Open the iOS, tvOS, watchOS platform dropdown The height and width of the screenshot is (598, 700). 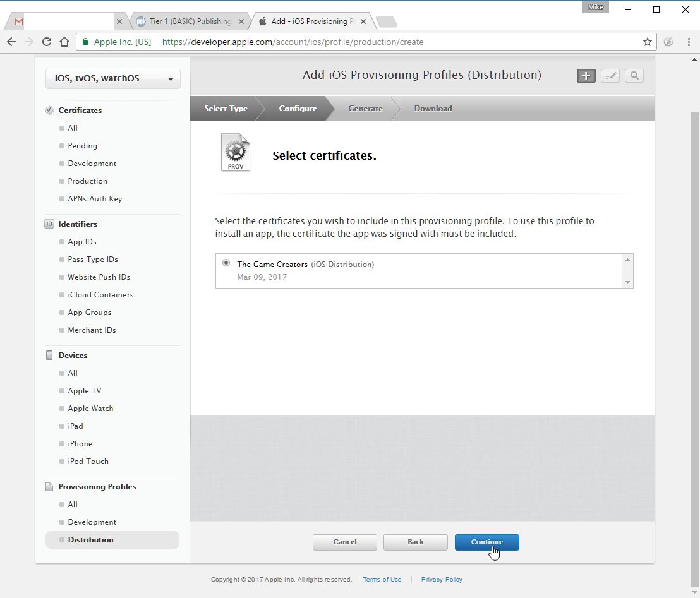pyautogui.click(x=113, y=78)
